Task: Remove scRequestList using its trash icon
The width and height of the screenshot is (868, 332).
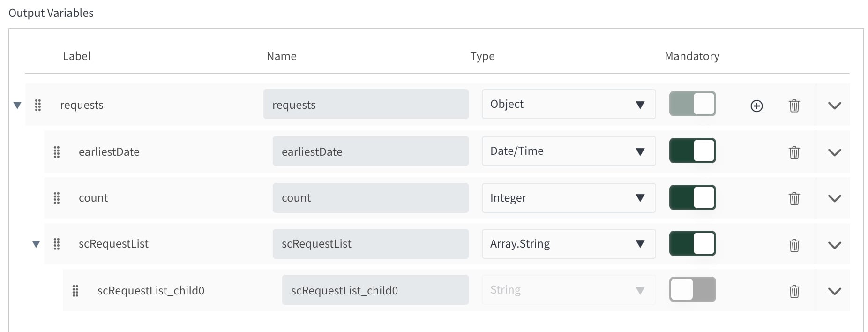Action: click(x=794, y=245)
